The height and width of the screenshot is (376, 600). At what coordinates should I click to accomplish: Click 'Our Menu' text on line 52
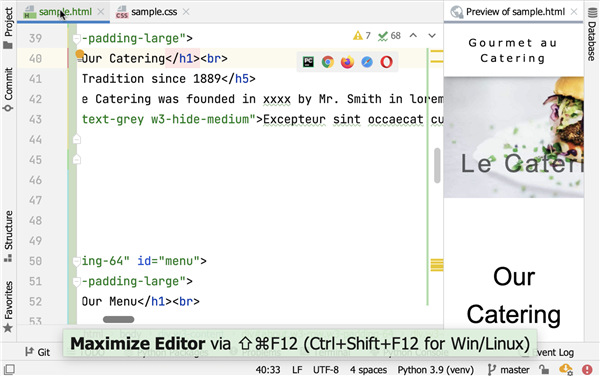[x=109, y=302]
